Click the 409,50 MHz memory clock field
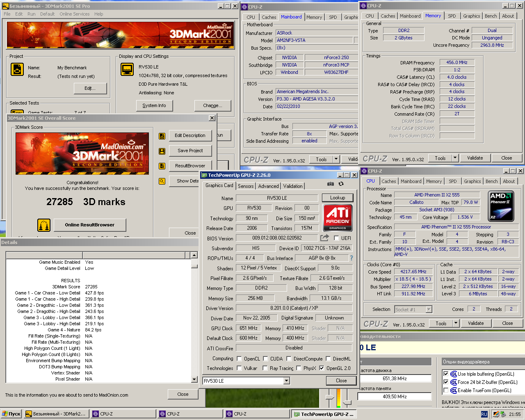The height and width of the screenshot is (420, 525). (x=395, y=397)
